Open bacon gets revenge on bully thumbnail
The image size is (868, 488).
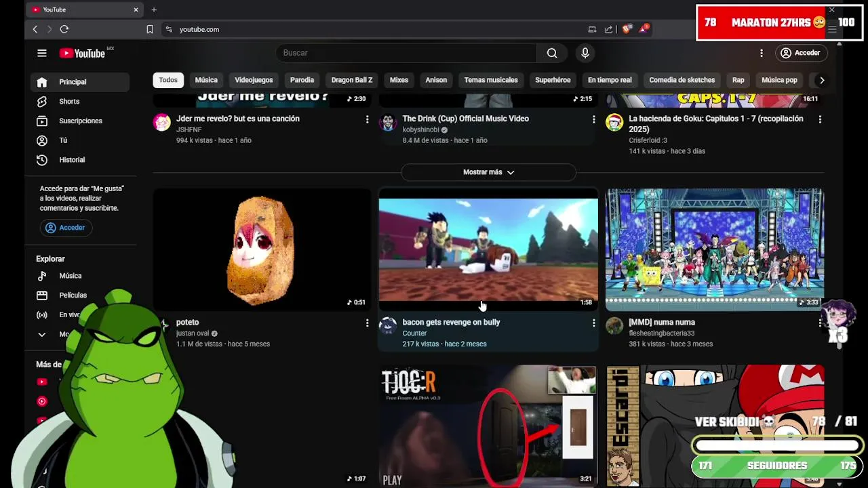(x=488, y=249)
